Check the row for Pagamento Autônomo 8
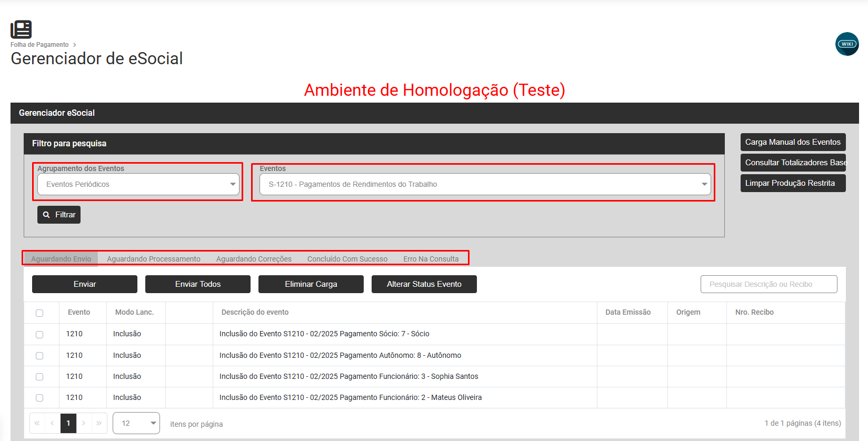Image resolution: width=868 pixels, height=441 pixels. [x=39, y=356]
